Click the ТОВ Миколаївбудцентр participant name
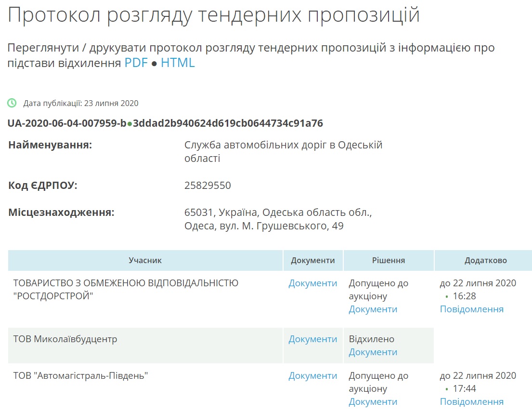532x413 pixels. (x=65, y=339)
